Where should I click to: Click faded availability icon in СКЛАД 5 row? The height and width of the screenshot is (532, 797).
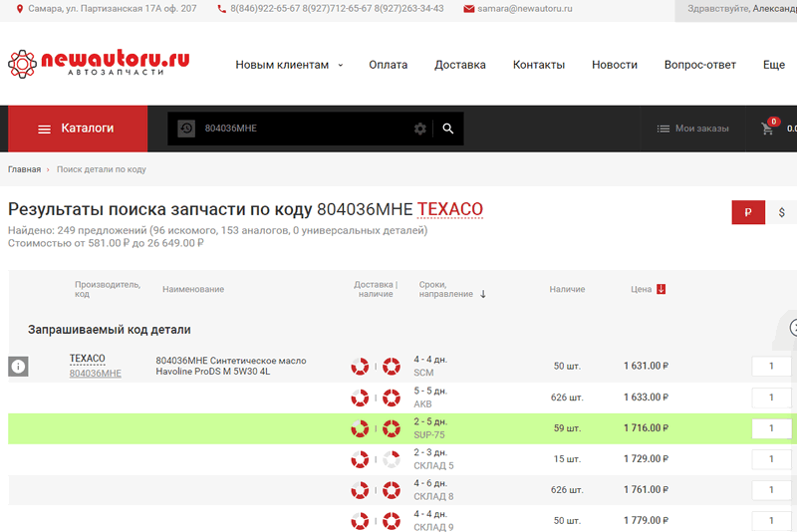click(392, 459)
